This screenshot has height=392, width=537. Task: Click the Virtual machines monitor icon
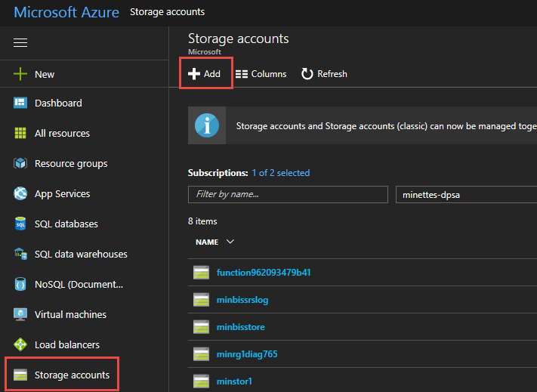coord(20,315)
